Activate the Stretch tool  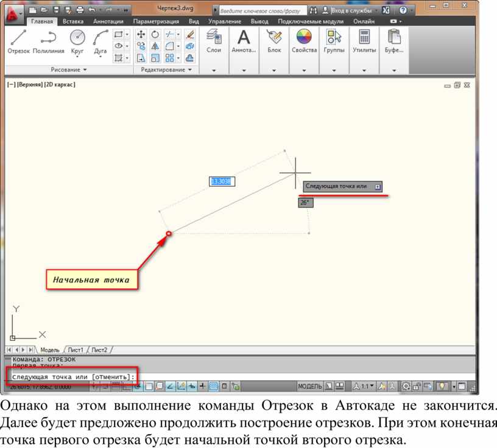click(x=141, y=58)
